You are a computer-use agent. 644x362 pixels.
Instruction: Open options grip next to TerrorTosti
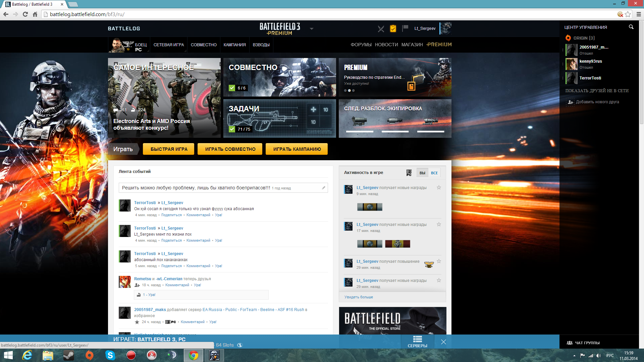pyautogui.click(x=563, y=78)
